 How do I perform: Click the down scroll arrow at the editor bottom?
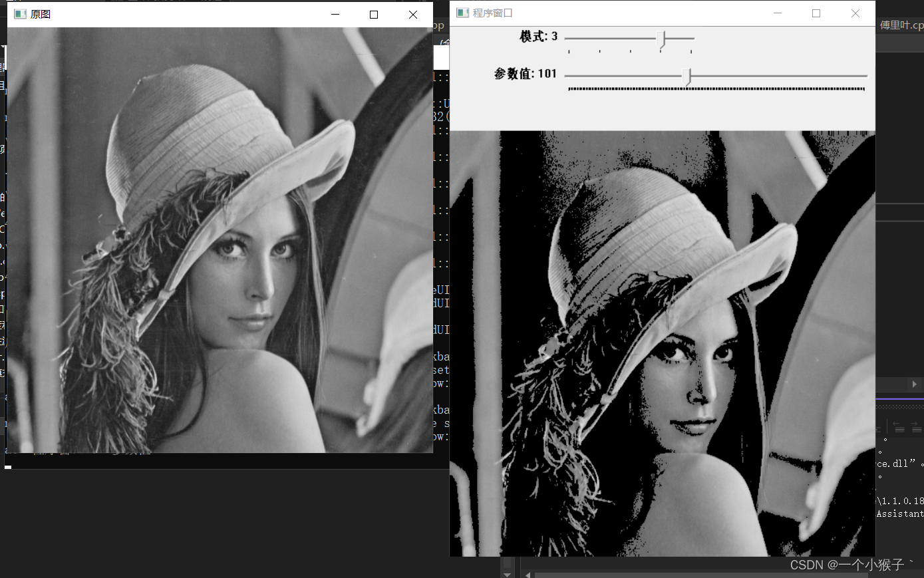pos(508,574)
